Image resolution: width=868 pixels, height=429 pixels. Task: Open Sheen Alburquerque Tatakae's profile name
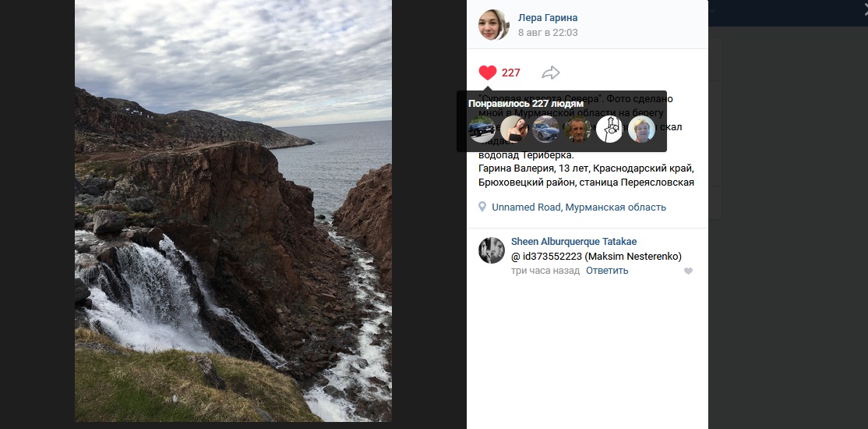[x=573, y=242]
